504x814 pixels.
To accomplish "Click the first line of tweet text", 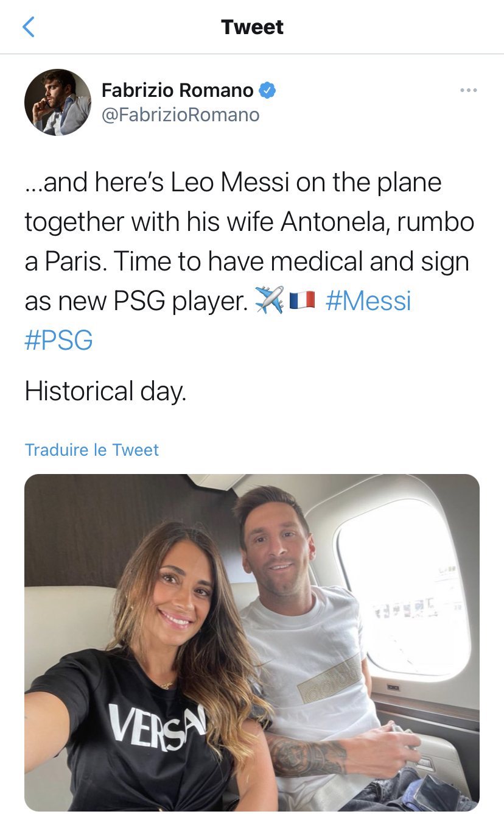I will click(x=233, y=183).
